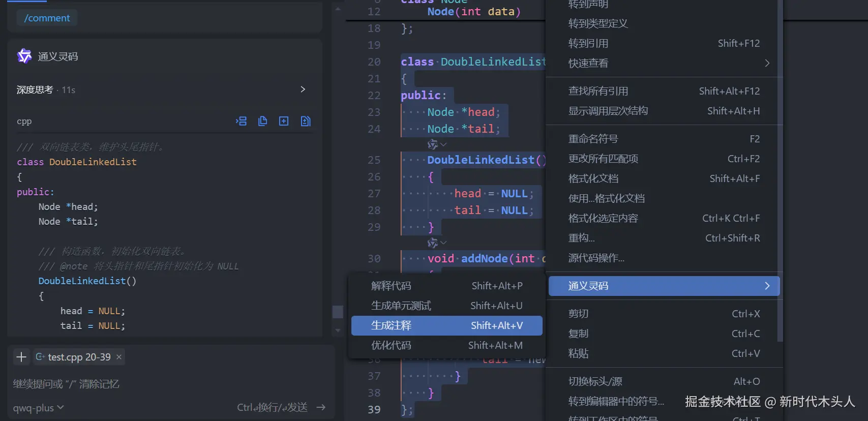Viewport: 868px width, 421px height.
Task: Choose 转到类型定义 from the context menu
Action: pyautogui.click(x=664, y=23)
